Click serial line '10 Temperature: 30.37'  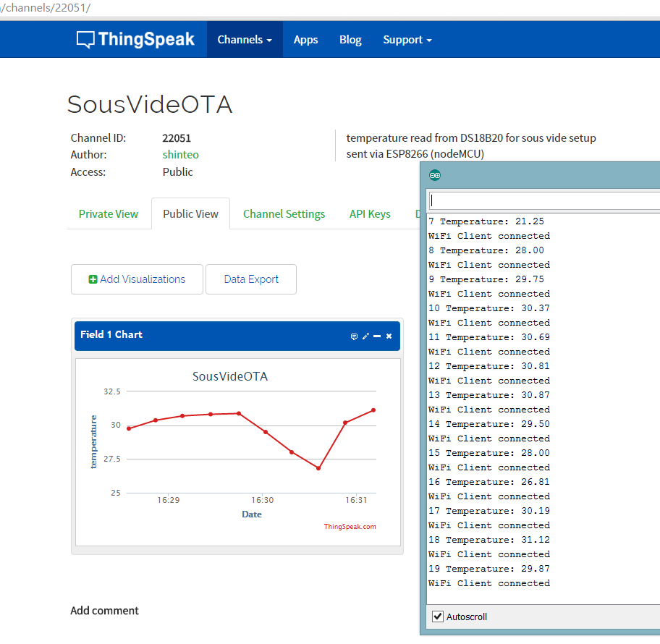click(x=489, y=308)
